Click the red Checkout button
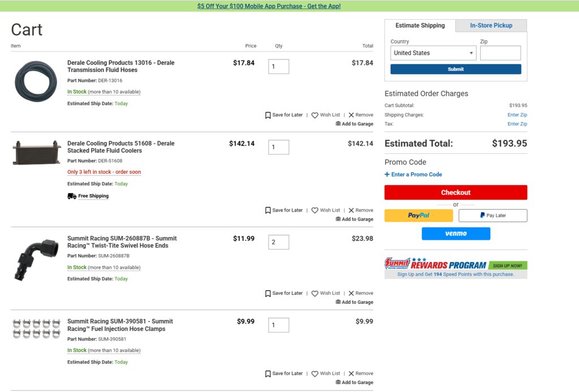 [456, 192]
